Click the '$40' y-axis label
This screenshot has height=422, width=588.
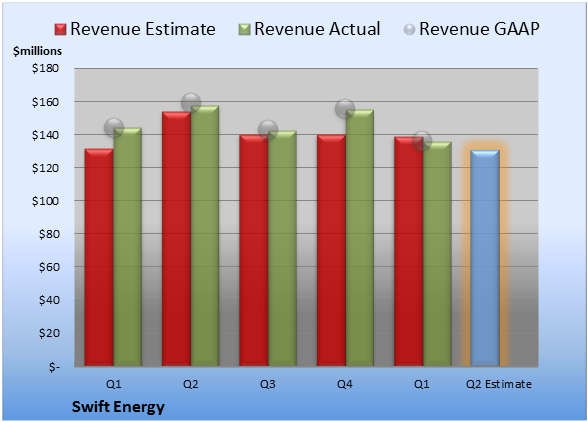point(49,300)
